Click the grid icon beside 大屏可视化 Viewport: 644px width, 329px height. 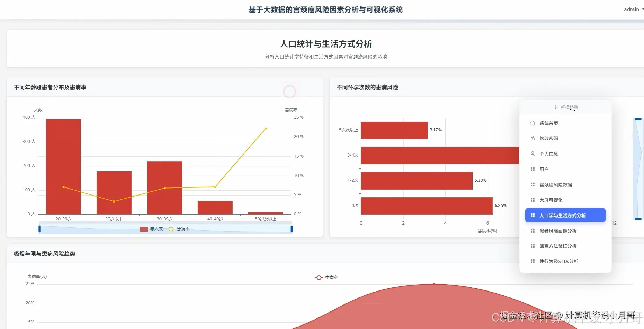pyautogui.click(x=532, y=200)
